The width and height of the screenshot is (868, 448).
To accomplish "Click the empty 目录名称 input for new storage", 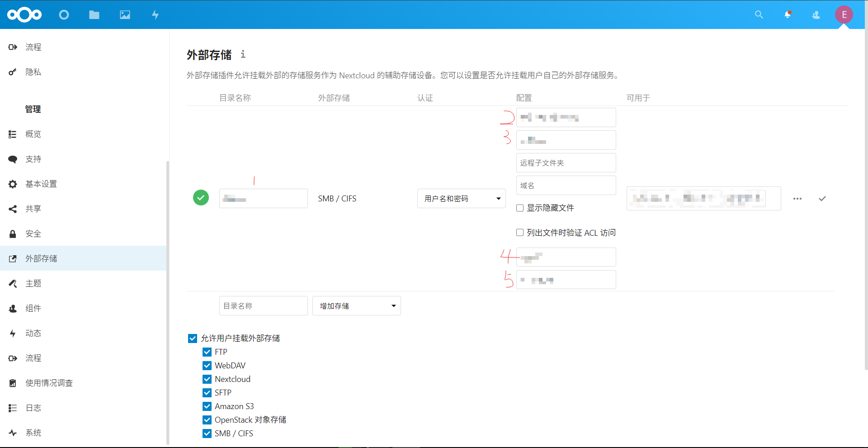I will click(x=264, y=306).
